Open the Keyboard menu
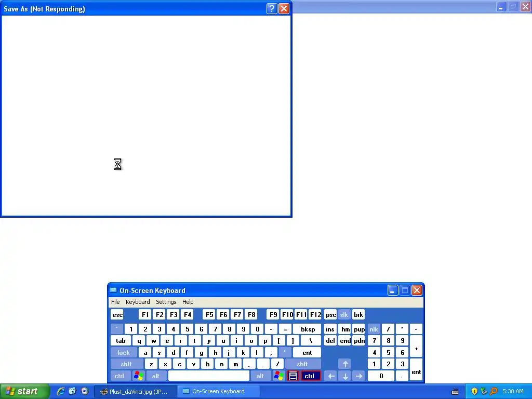This screenshot has width=532, height=399. pyautogui.click(x=138, y=302)
